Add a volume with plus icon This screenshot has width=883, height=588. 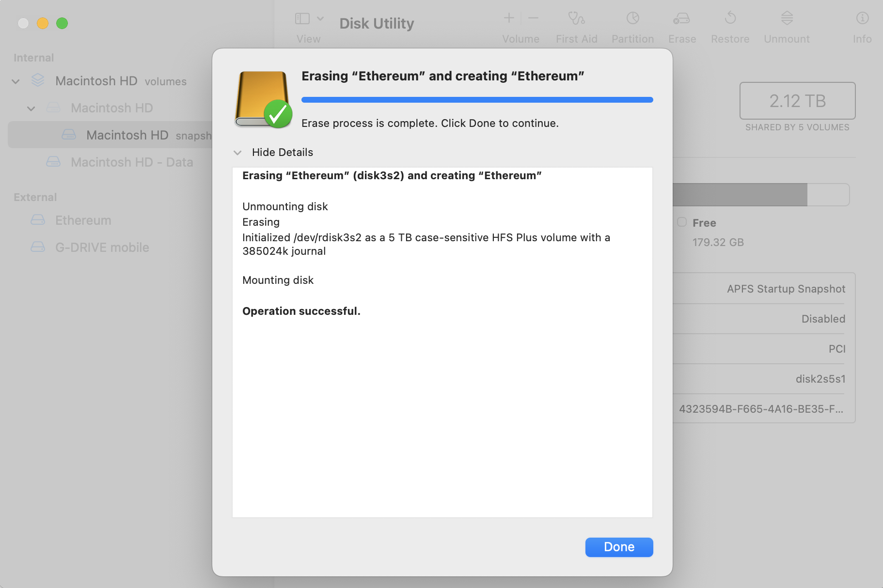pos(509,18)
